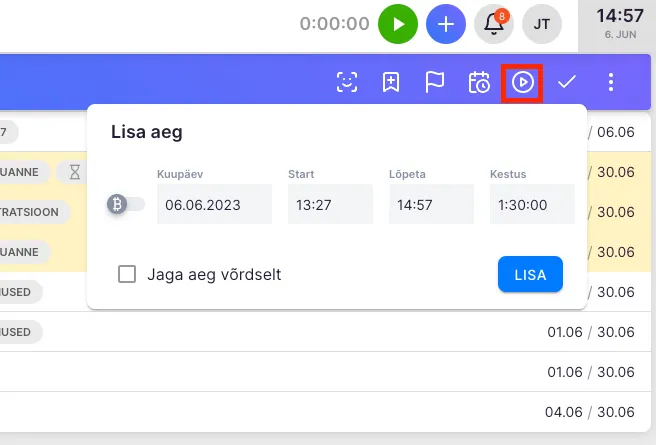
Task: Click the hourglass icon in the task row
Action: (x=75, y=172)
